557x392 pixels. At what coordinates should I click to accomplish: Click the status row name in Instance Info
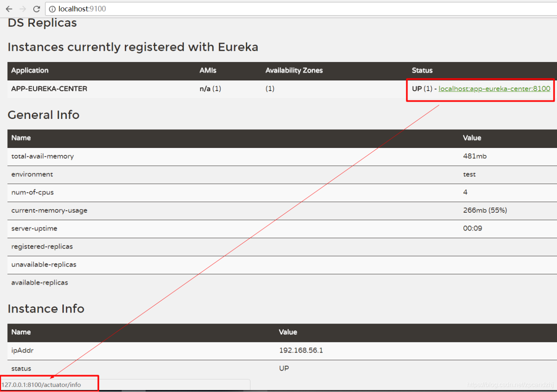click(x=21, y=369)
